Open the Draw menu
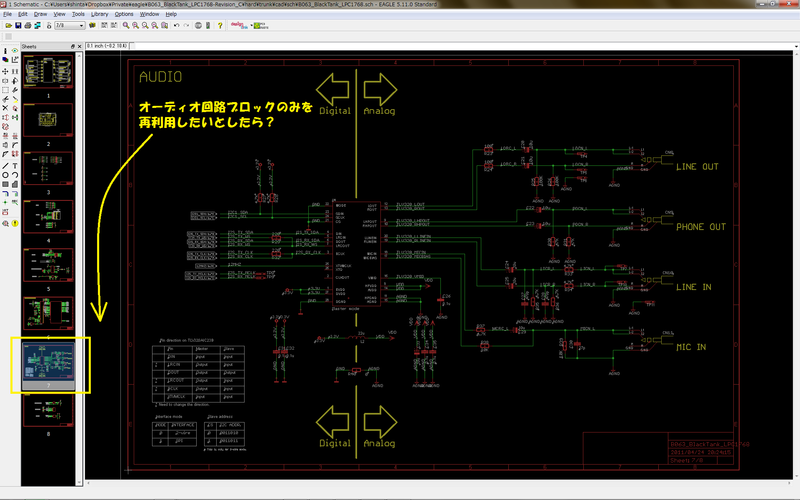 [x=40, y=14]
